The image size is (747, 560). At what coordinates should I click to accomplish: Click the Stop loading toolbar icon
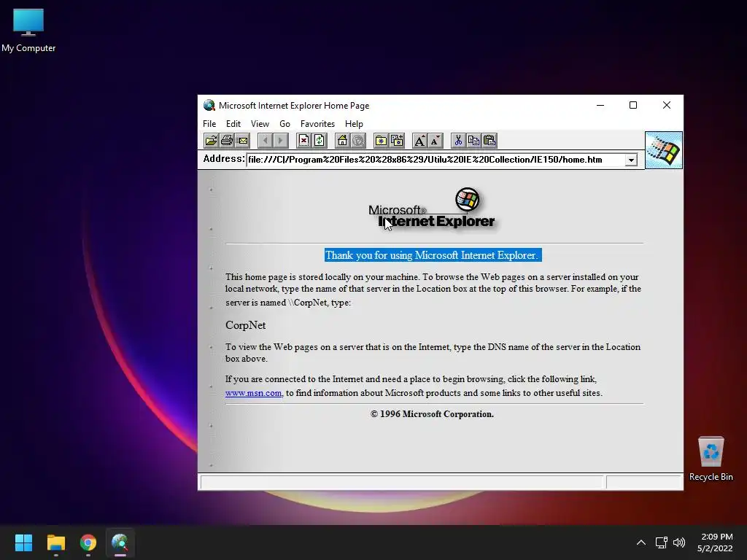(303, 141)
